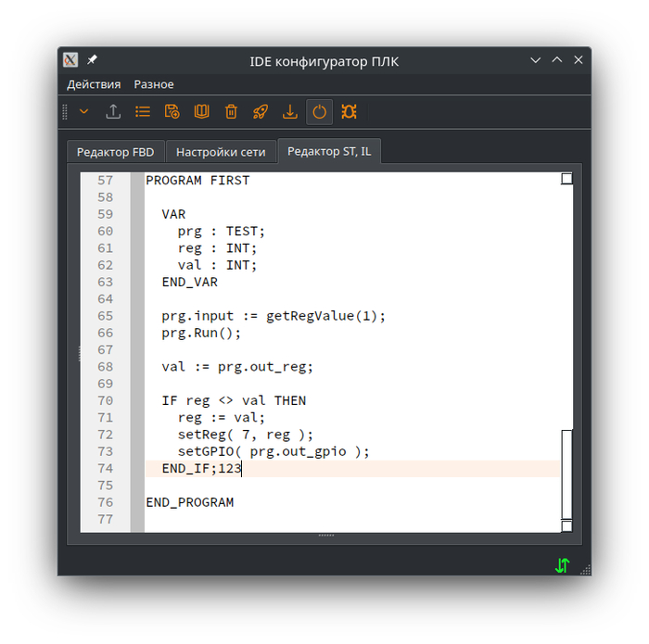Switch to the Редактор FBD tab
The image size is (649, 644).
116,152
